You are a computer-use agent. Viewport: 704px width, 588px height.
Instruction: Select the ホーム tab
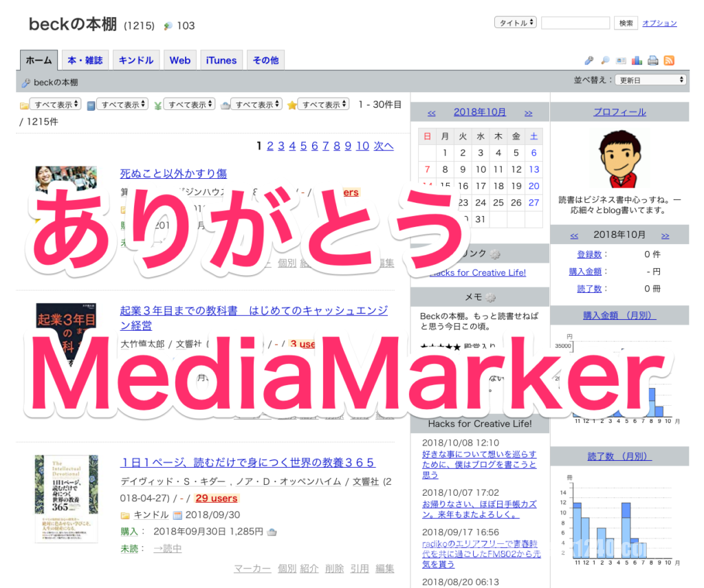click(x=38, y=61)
